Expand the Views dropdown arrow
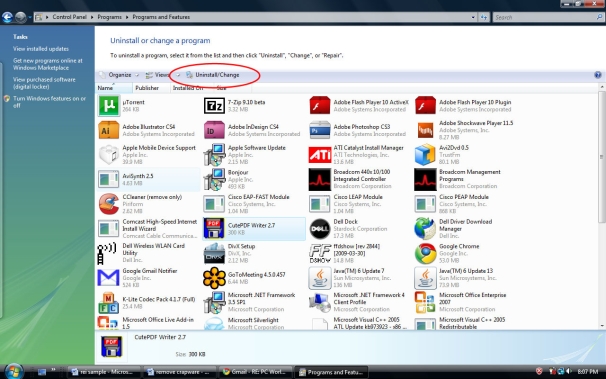This screenshot has width=606, height=379. pos(178,75)
